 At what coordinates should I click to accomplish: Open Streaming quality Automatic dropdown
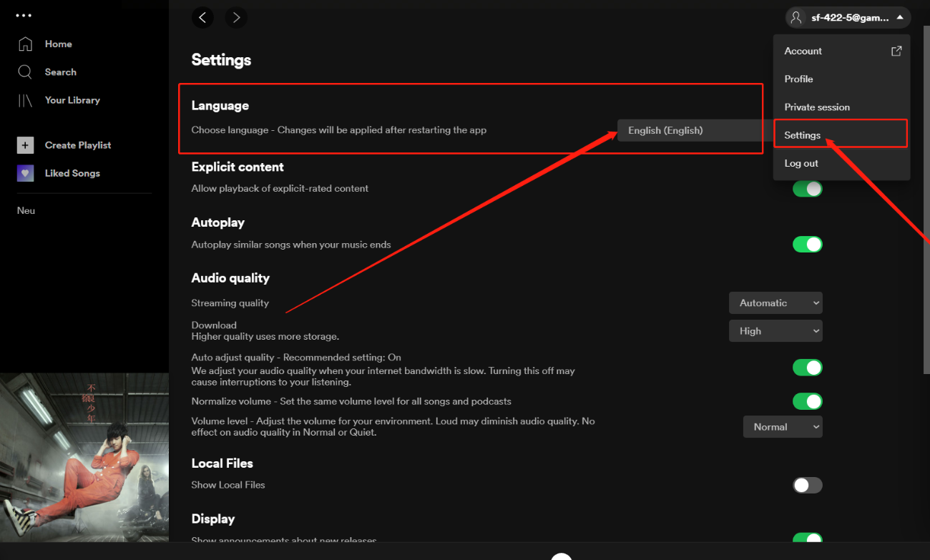775,303
